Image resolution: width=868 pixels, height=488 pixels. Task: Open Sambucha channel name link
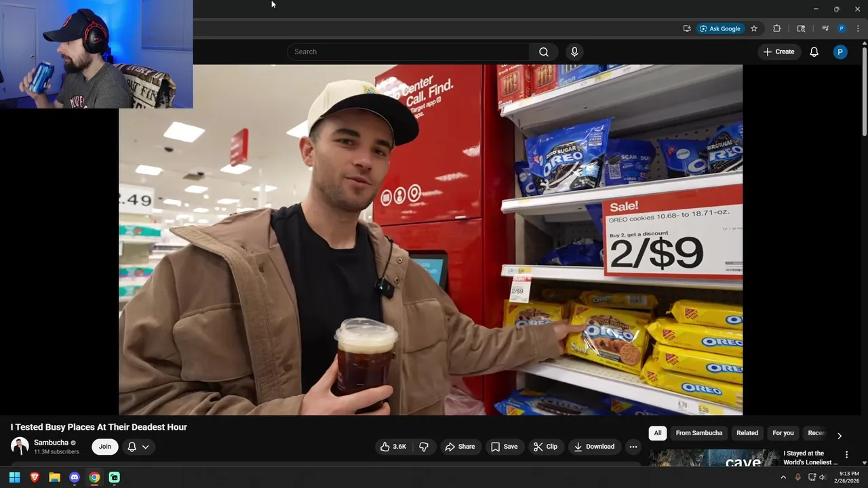tap(51, 443)
